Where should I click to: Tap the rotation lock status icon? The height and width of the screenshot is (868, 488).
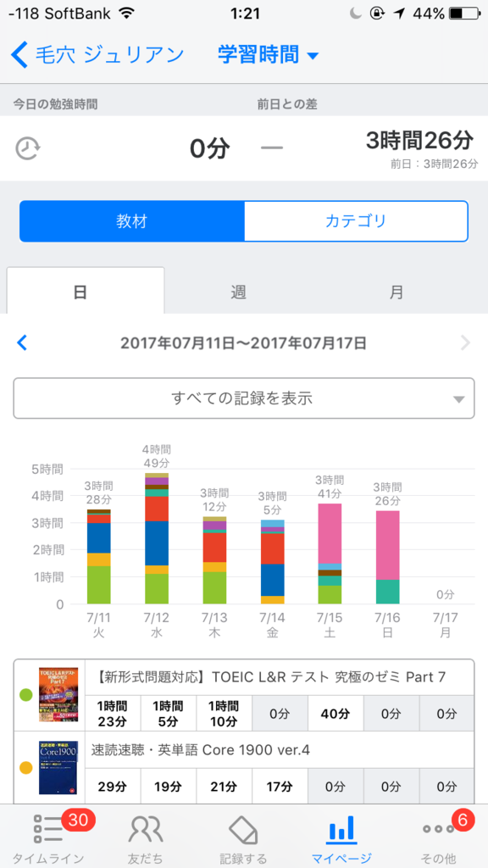coord(379,14)
